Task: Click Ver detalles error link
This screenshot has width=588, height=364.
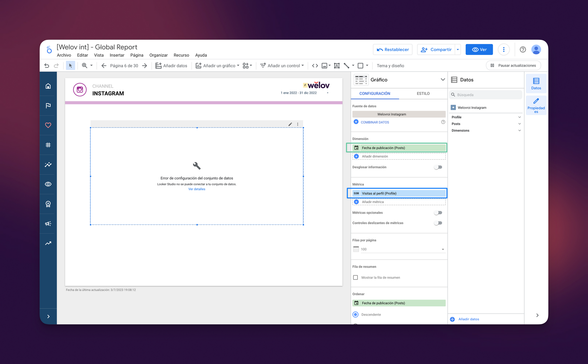Action: click(x=197, y=189)
